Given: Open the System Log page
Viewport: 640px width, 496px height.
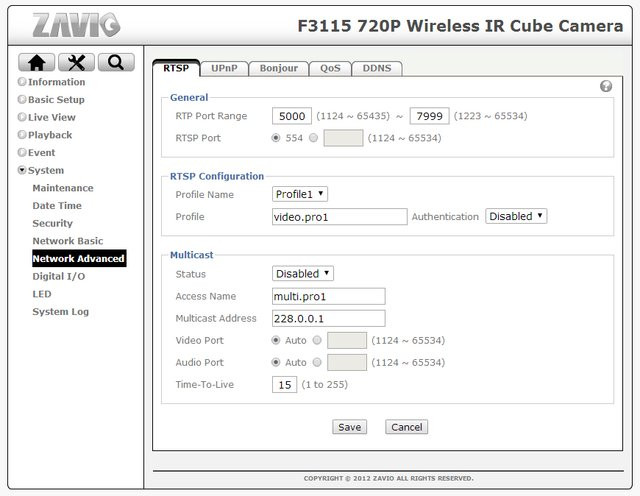Looking at the screenshot, I should coord(60,312).
